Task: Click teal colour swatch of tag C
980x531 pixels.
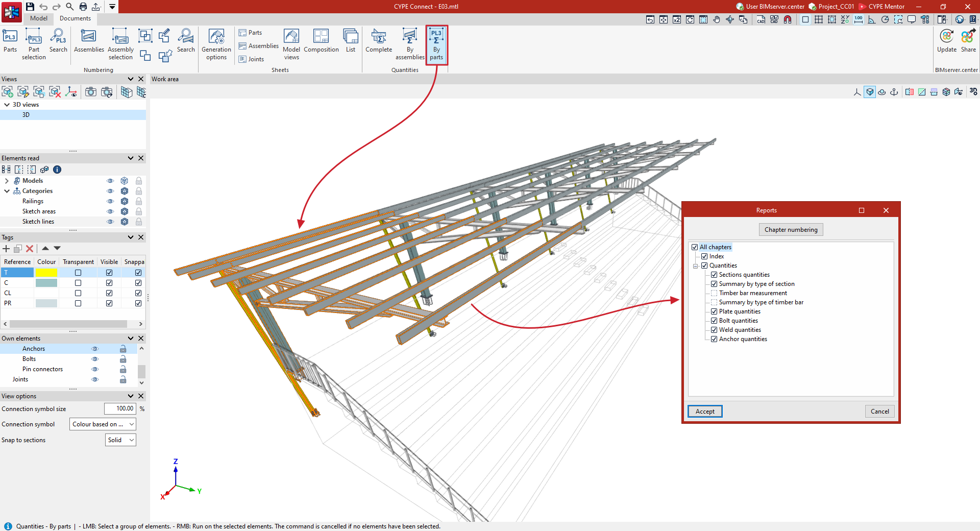Action: (46, 283)
